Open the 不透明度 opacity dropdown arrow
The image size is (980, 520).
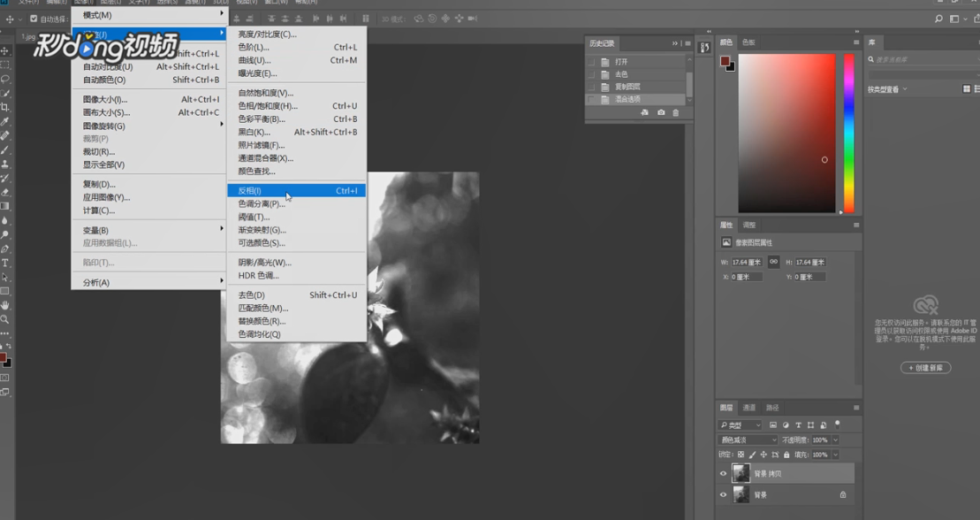coord(835,440)
